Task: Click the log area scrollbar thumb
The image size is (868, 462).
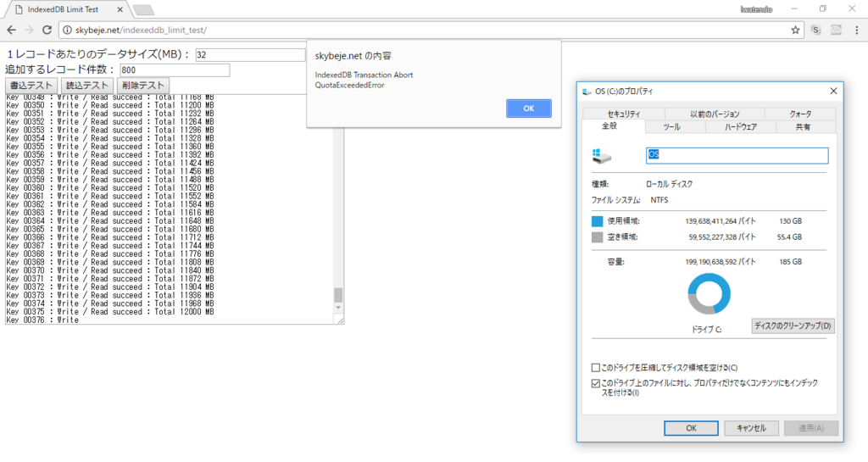Action: coord(338,295)
